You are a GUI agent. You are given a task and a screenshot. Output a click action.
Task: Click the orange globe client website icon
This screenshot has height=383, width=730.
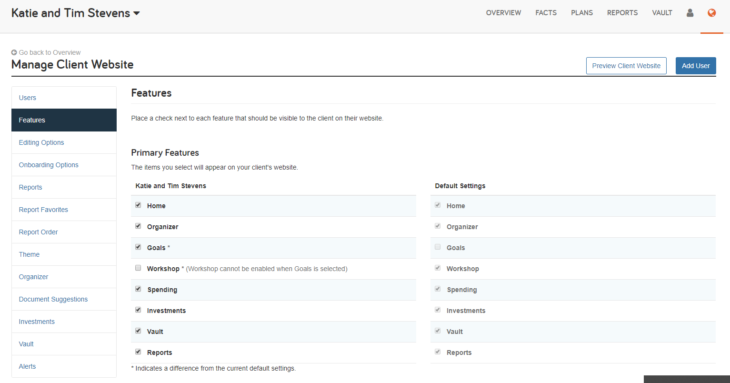pyautogui.click(x=711, y=13)
